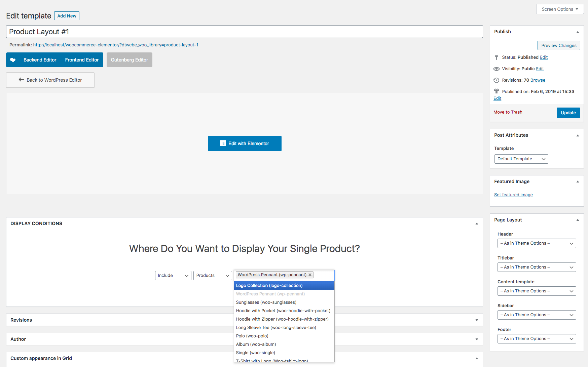The height and width of the screenshot is (367, 588).
Task: Select Hoodie with Pocket option
Action: [284, 311]
